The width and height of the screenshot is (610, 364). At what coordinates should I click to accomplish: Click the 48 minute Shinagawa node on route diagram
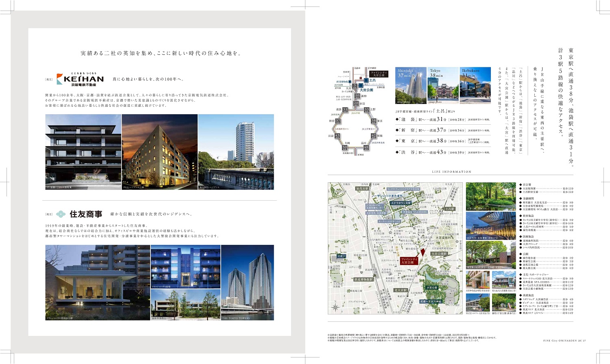(x=366, y=148)
